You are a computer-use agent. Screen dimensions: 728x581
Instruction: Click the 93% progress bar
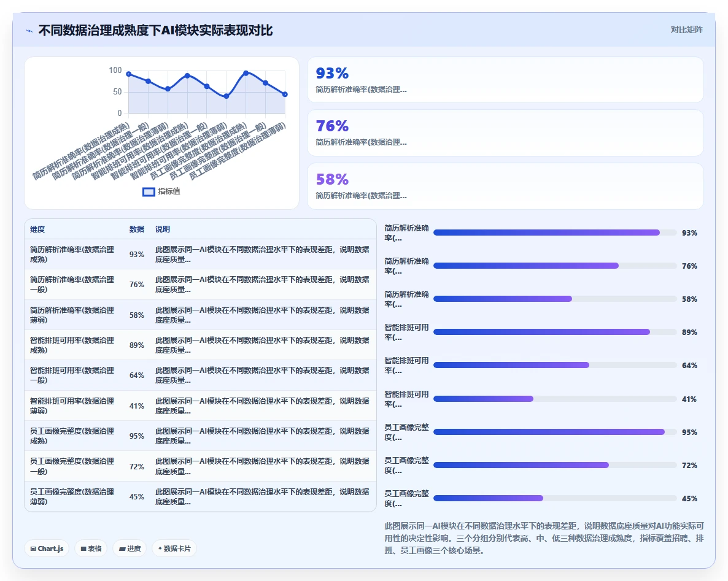click(555, 233)
